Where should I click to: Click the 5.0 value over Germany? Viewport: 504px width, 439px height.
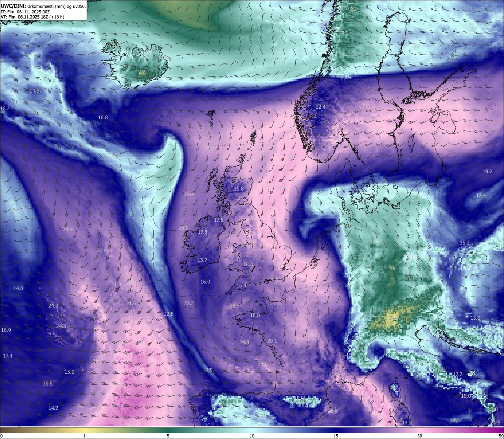point(357,257)
